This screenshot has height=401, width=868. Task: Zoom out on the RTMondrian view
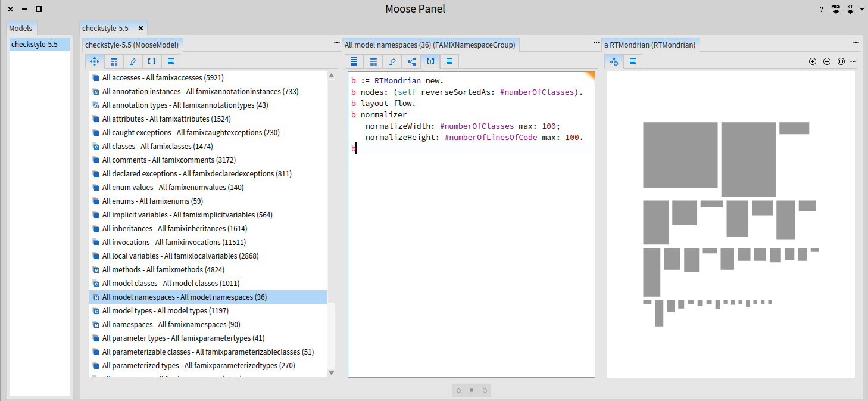tap(827, 61)
